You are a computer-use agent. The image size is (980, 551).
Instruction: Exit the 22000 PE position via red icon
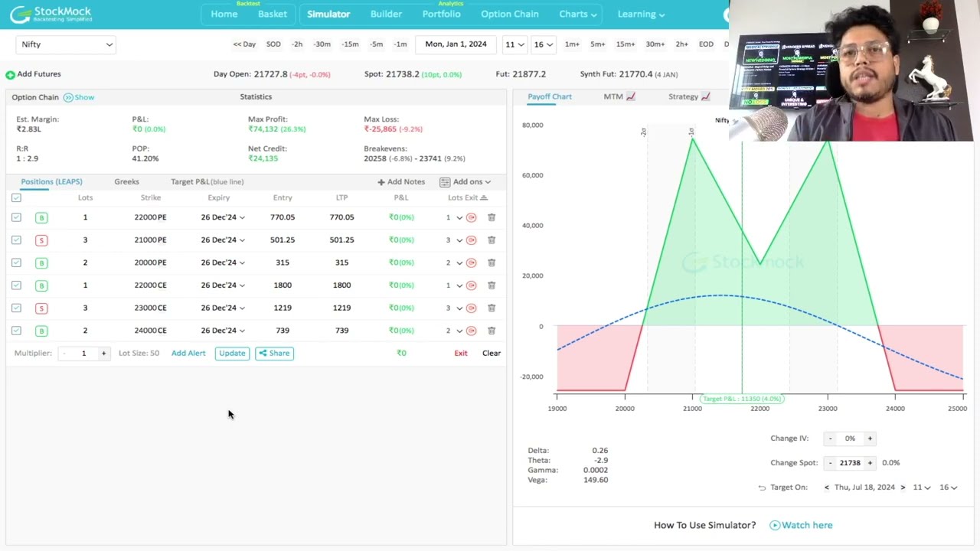(x=472, y=217)
